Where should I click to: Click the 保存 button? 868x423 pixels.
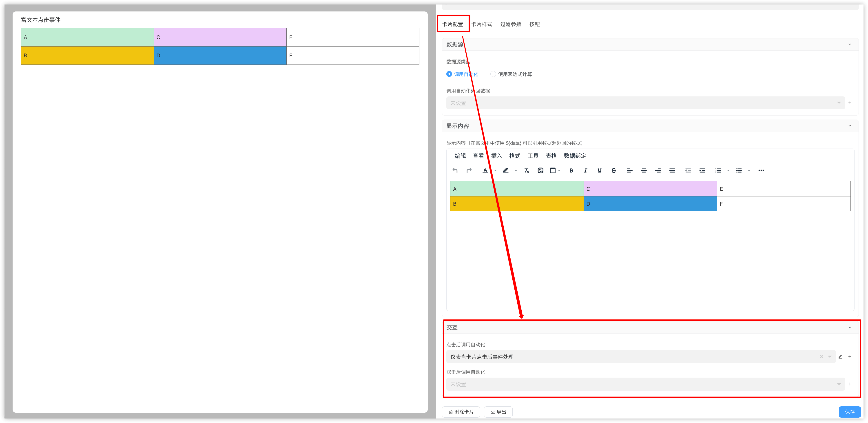point(850,412)
